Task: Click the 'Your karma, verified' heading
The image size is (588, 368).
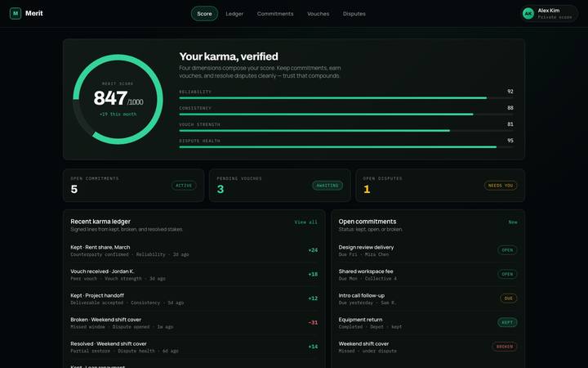Action: (229, 56)
